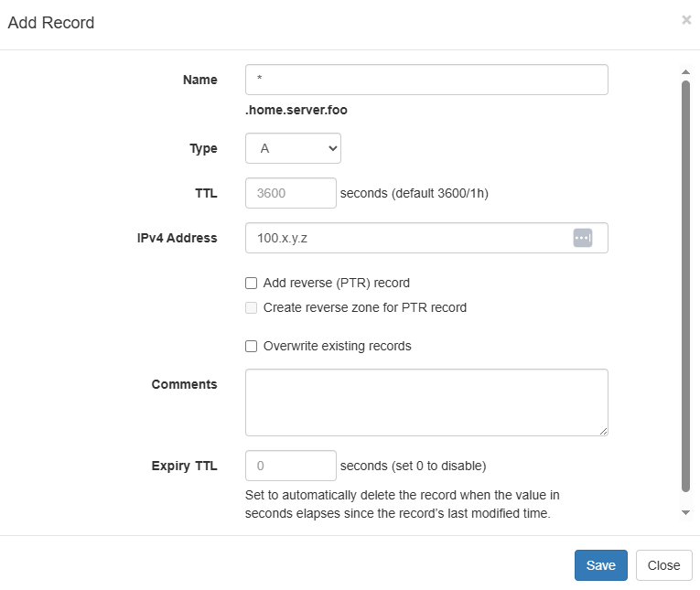Focus the TTL seconds input
Screen dimensions: 700x590
(x=291, y=193)
